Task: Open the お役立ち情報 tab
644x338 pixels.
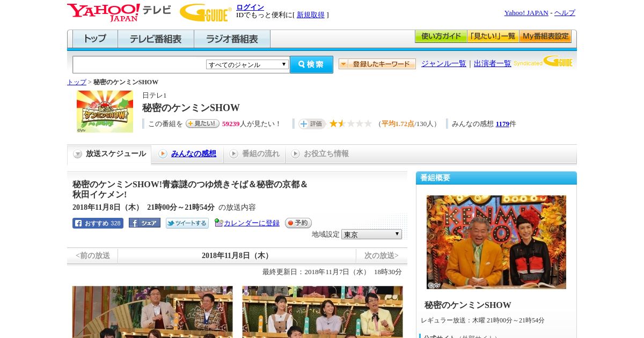Action: 326,154
